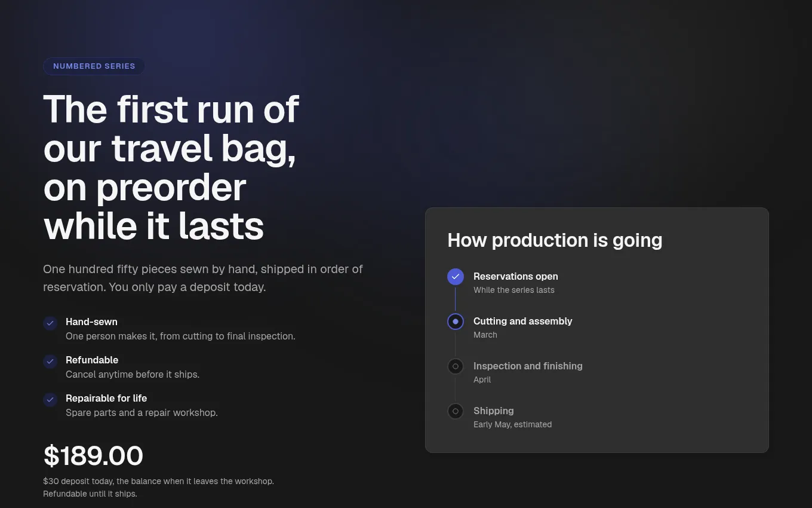Click the "One hundred fifty pieces" intro paragraph
This screenshot has height=508, width=812.
point(203,278)
